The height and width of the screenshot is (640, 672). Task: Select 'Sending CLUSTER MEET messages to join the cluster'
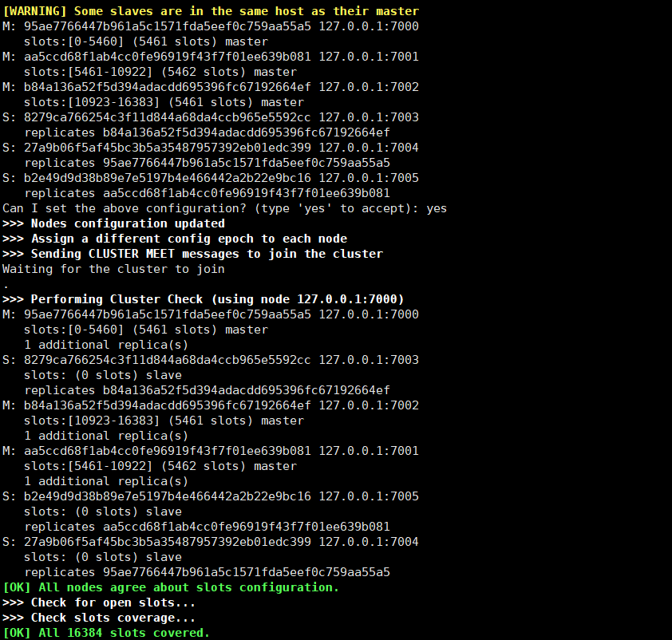[x=207, y=254]
